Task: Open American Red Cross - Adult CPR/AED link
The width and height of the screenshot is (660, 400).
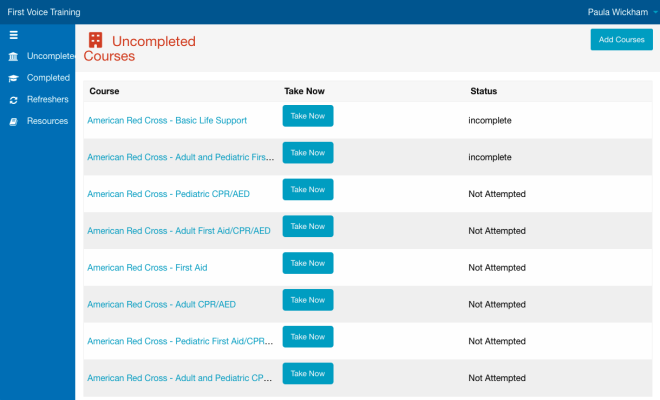Action: [161, 304]
